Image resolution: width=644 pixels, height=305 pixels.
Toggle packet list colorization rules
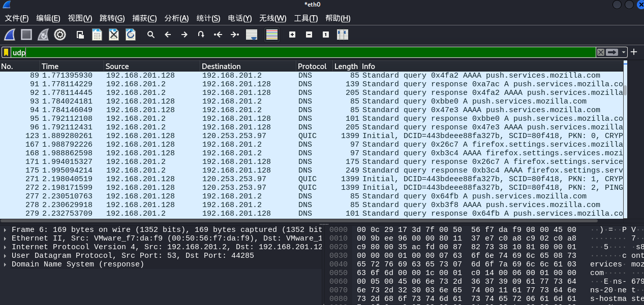coord(272,35)
